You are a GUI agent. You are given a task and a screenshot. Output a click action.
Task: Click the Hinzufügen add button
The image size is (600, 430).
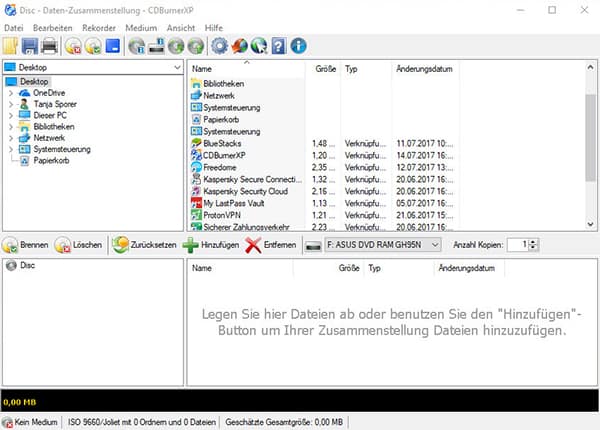pyautogui.click(x=211, y=245)
